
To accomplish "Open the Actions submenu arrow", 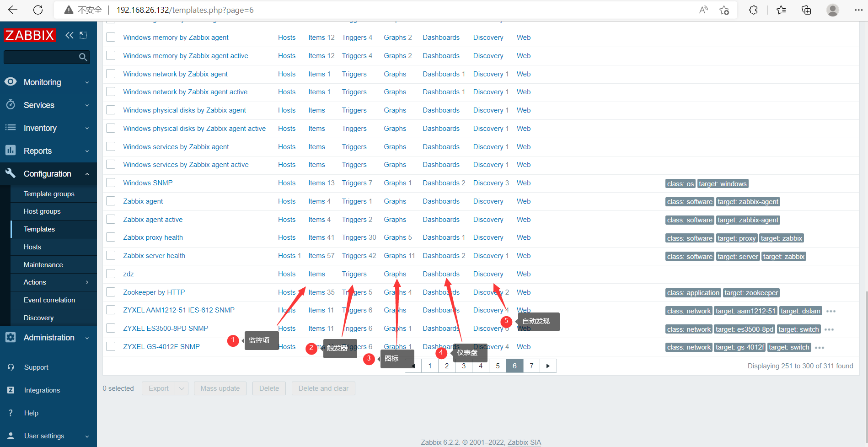I will (87, 282).
